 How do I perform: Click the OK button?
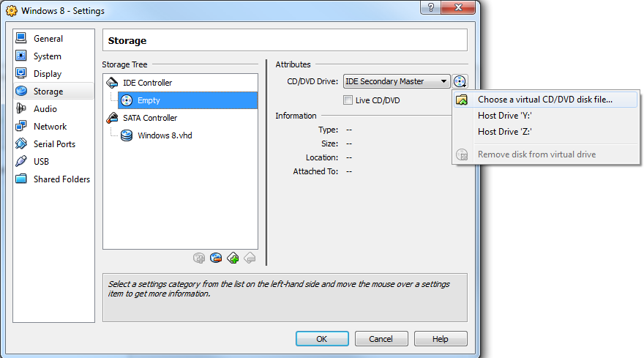322,339
